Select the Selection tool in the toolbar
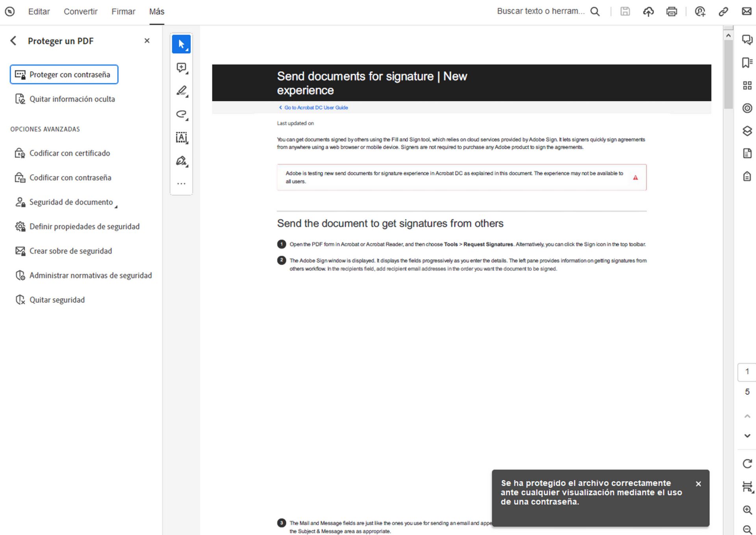Viewport: 756px width, 535px height. tap(180, 43)
